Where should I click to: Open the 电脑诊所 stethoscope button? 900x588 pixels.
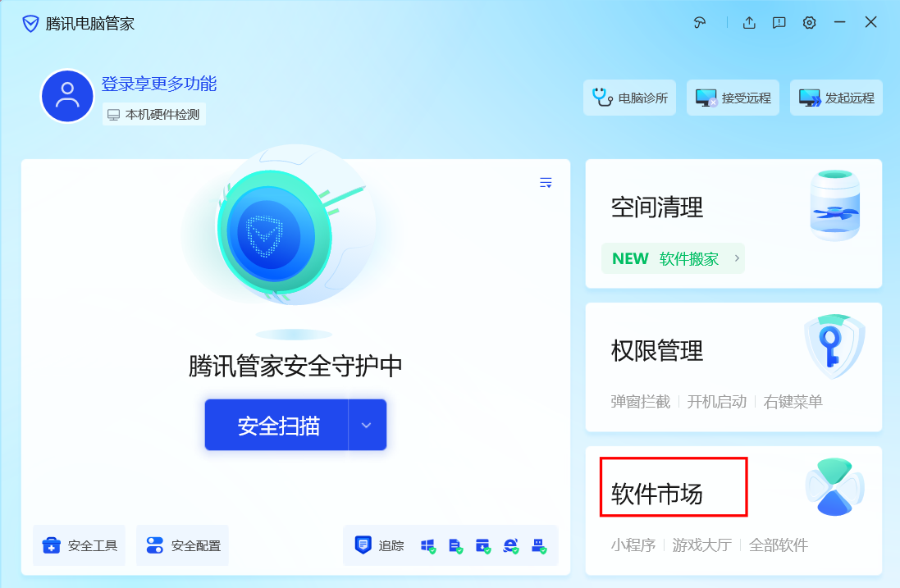pos(629,98)
